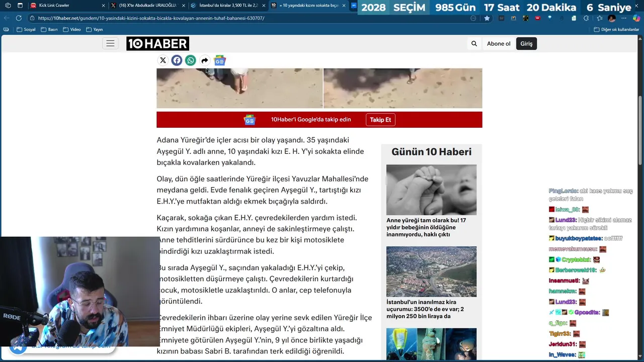Viewport: 644px width, 362px height.
Task: Open the İstanbul'un inanılmaz kira uçurumu headline
Action: coord(425,309)
